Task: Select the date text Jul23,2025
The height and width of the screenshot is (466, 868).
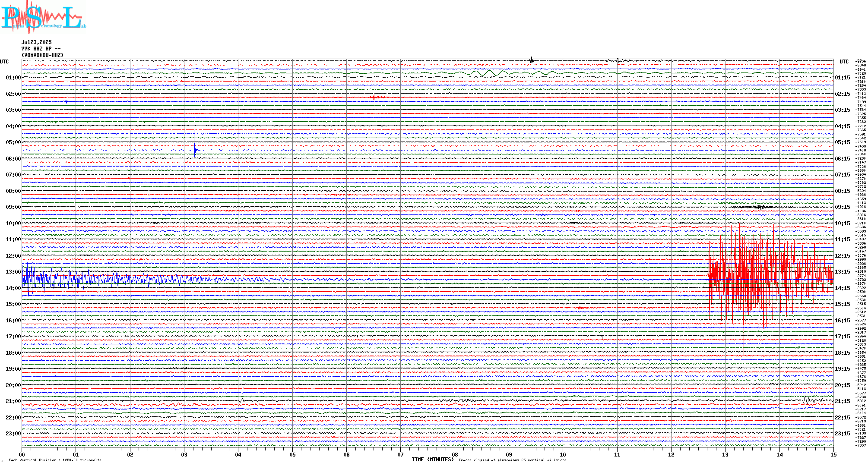Action: [x=37, y=42]
